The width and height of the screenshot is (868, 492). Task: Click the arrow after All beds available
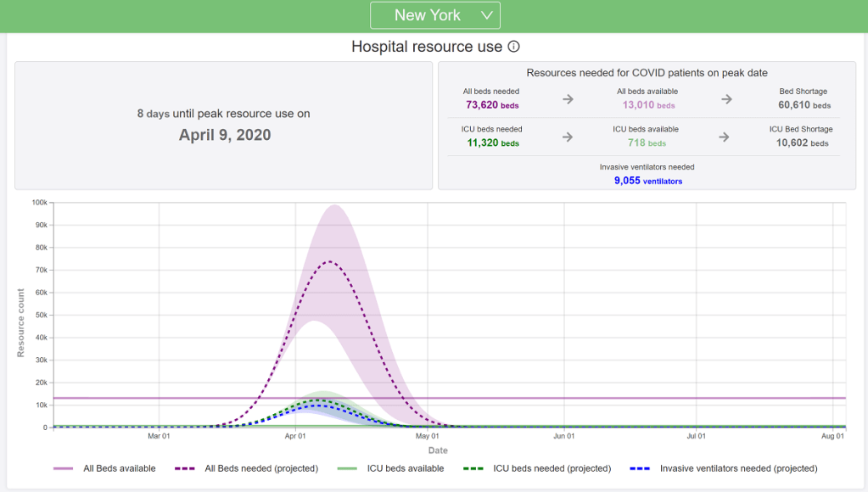(x=727, y=99)
